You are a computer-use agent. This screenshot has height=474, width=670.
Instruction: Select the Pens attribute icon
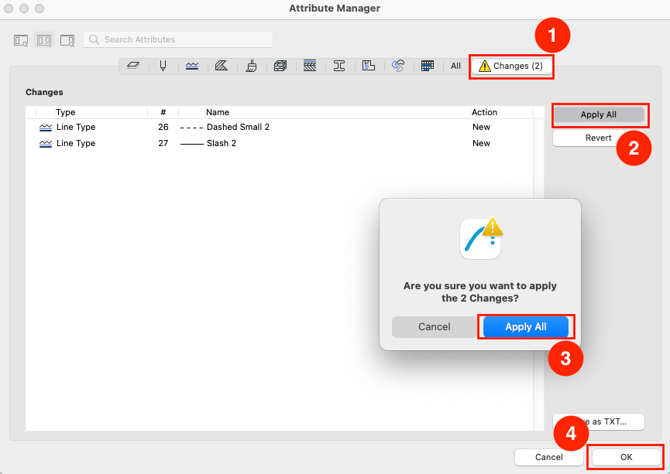(x=163, y=66)
